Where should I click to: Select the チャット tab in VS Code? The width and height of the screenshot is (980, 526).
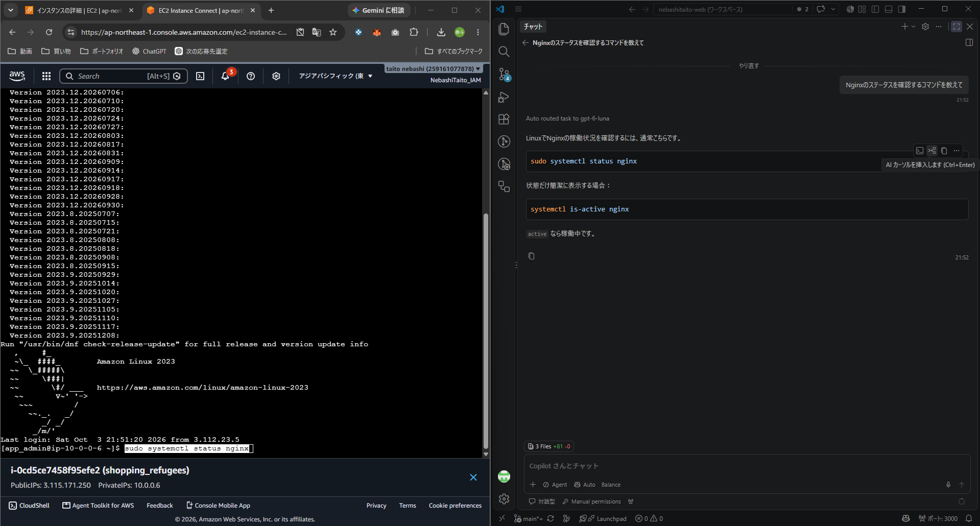pyautogui.click(x=533, y=27)
